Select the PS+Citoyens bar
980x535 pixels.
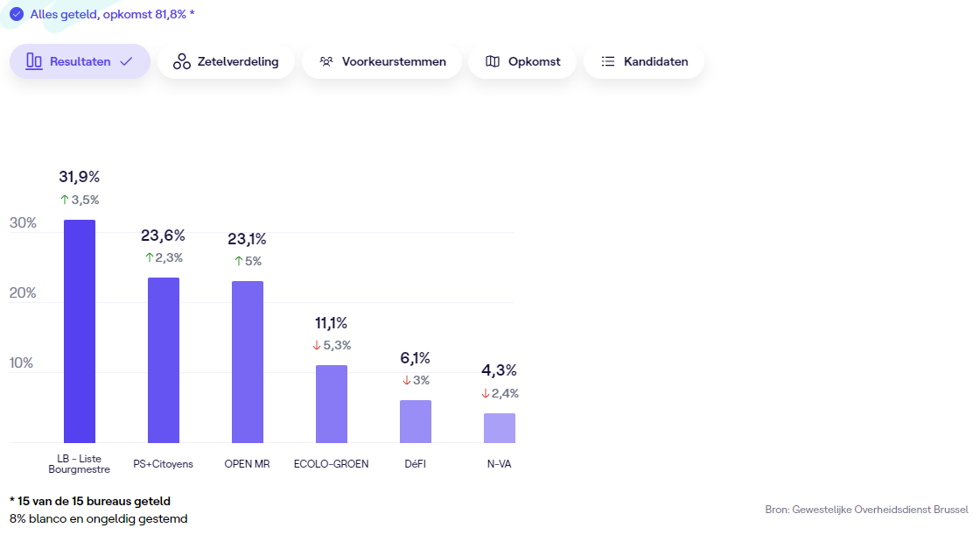(164, 360)
